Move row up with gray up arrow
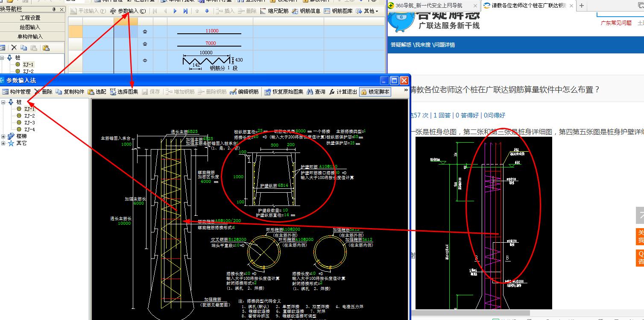Viewport: 644px width, 320px height. click(197, 11)
